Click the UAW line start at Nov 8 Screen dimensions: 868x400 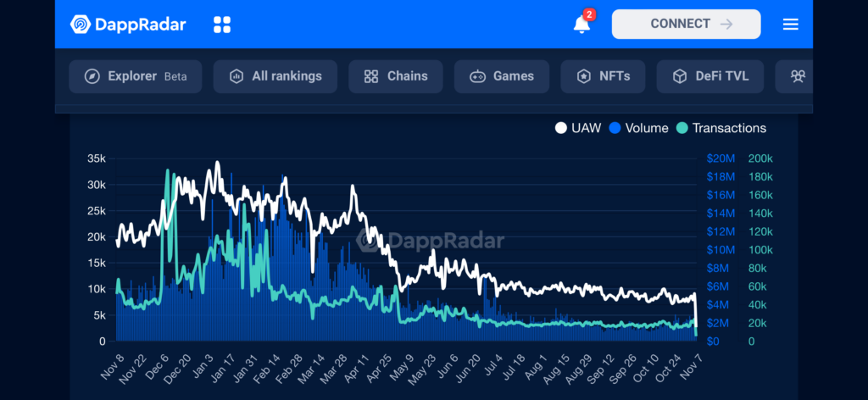118,242
